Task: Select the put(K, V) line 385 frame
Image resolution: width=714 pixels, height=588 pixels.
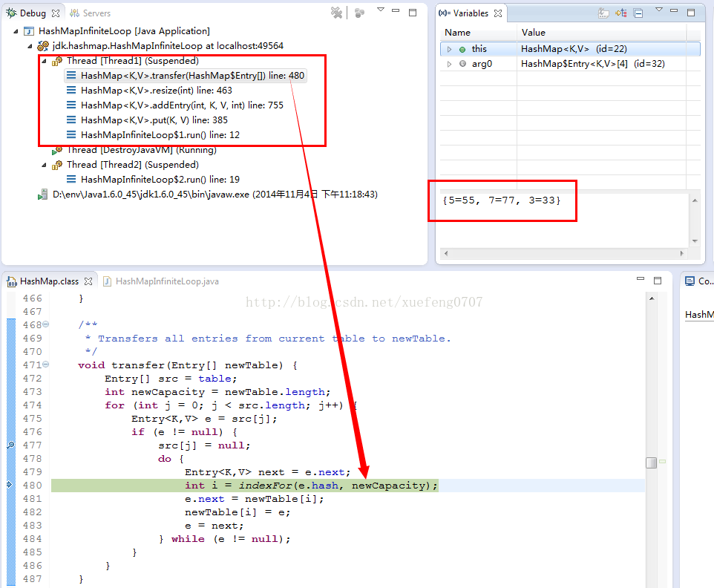Action: (x=154, y=120)
